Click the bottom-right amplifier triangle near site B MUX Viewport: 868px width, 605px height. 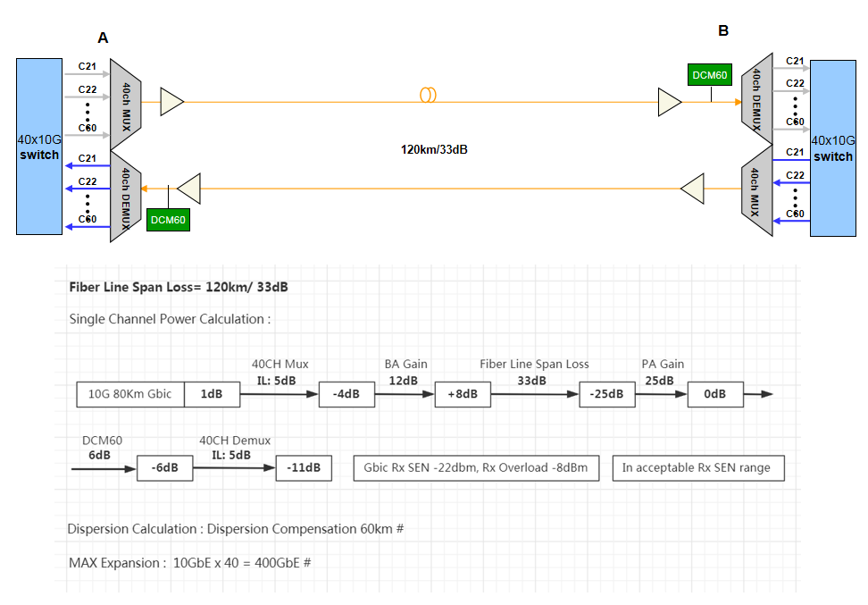[x=693, y=189]
